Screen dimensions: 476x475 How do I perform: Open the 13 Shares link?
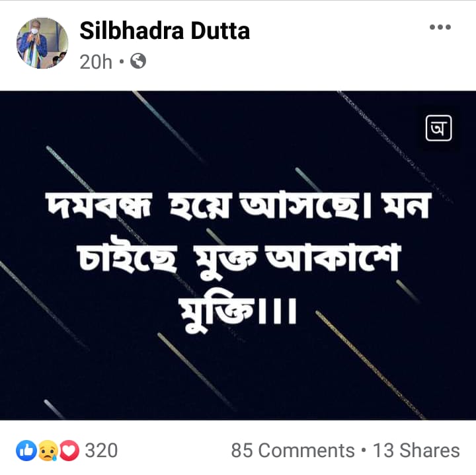416,451
